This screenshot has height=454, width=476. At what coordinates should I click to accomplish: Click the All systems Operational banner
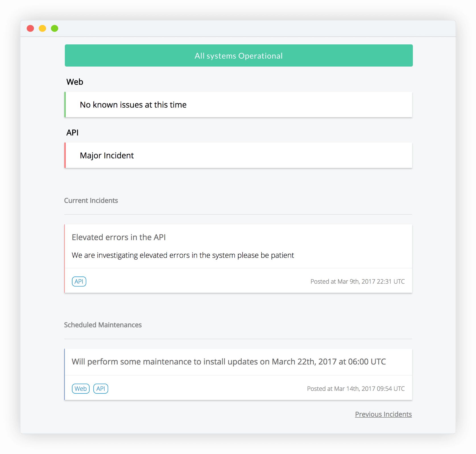pyautogui.click(x=238, y=55)
